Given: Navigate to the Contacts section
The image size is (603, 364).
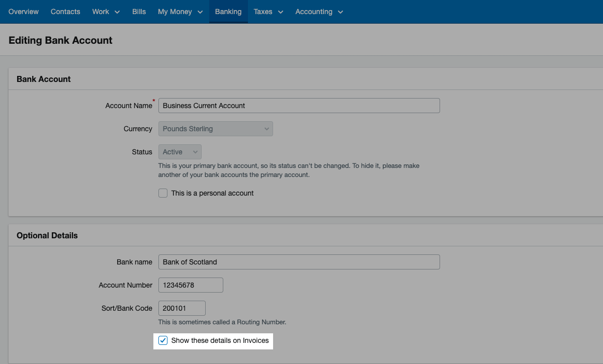Looking at the screenshot, I should (65, 12).
